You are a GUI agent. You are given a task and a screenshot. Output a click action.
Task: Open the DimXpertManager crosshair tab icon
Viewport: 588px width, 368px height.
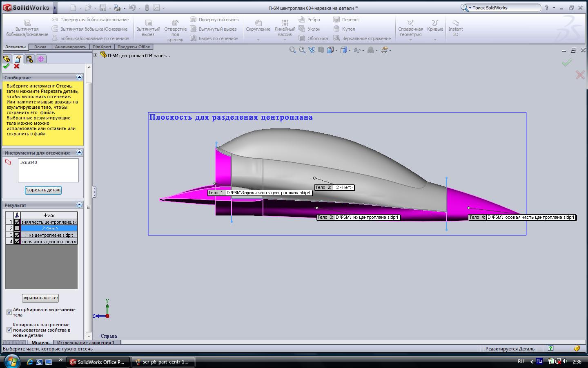tap(41, 59)
